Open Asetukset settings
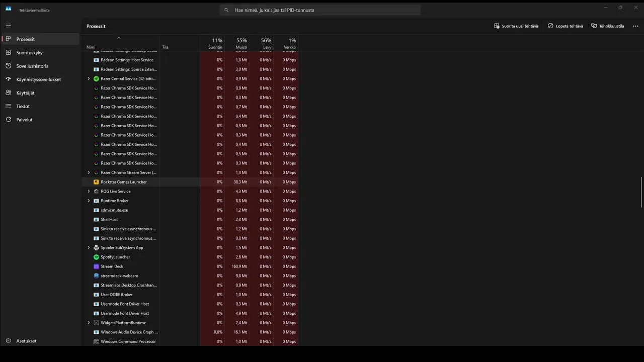 tap(40, 341)
